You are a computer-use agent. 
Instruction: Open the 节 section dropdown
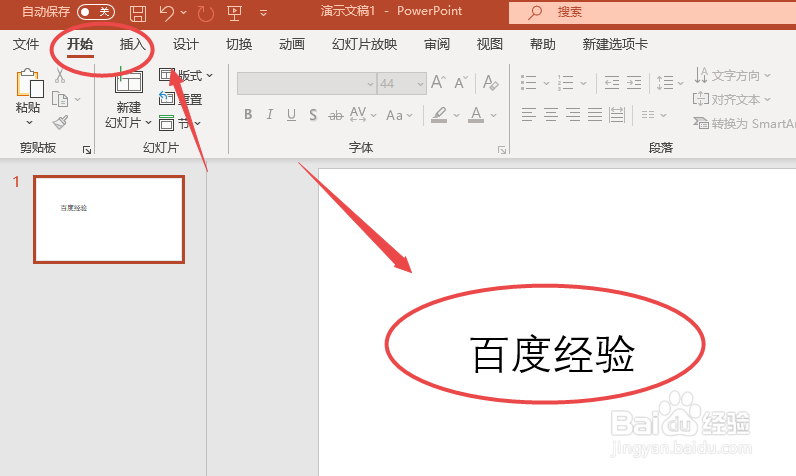(180, 123)
